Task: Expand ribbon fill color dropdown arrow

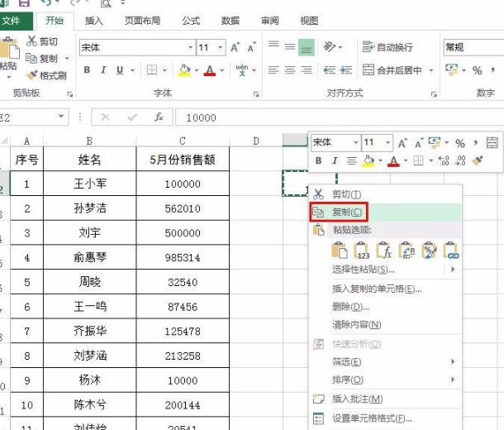Action: click(x=197, y=70)
